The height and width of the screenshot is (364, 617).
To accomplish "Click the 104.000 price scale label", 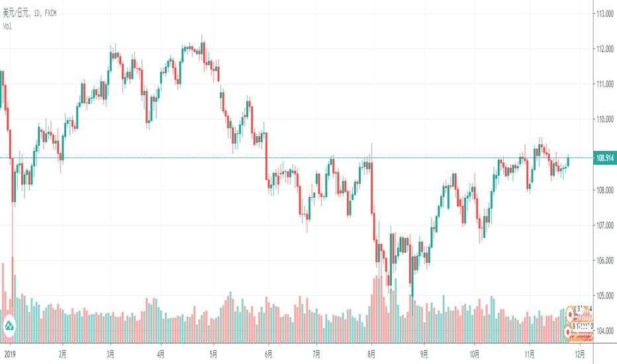I will pos(604,332).
